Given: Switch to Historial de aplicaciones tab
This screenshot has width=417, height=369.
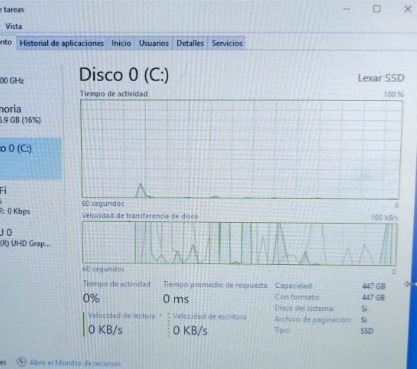Looking at the screenshot, I should pyautogui.click(x=62, y=43).
